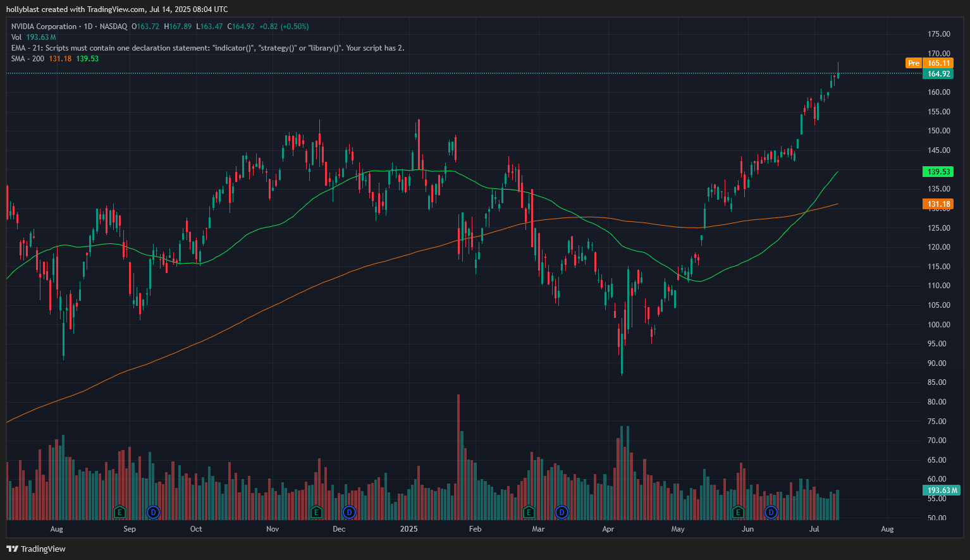Select the 164.92 last price axis label
970x560 pixels.
click(x=938, y=74)
